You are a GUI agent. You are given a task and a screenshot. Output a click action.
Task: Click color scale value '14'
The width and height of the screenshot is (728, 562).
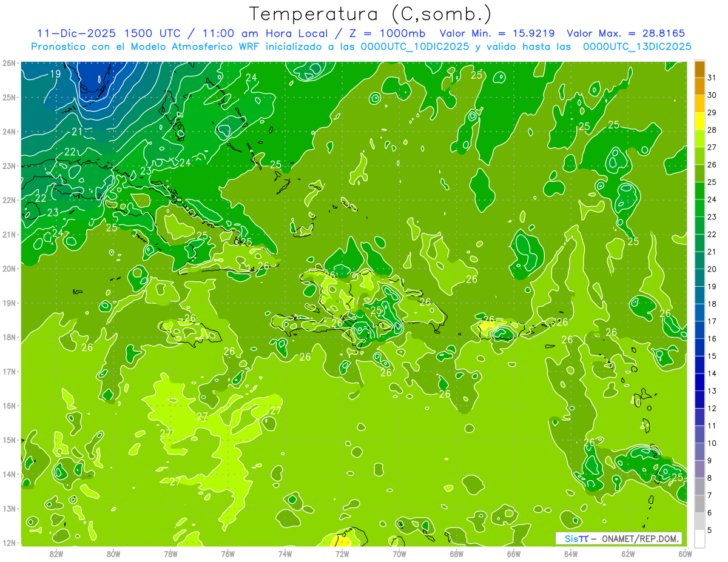[712, 373]
